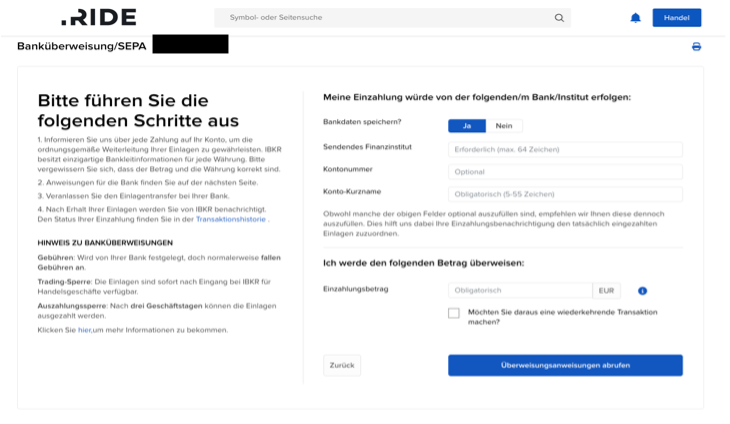The image size is (730, 424).
Task: Open the EUR currency selector
Action: [607, 291]
